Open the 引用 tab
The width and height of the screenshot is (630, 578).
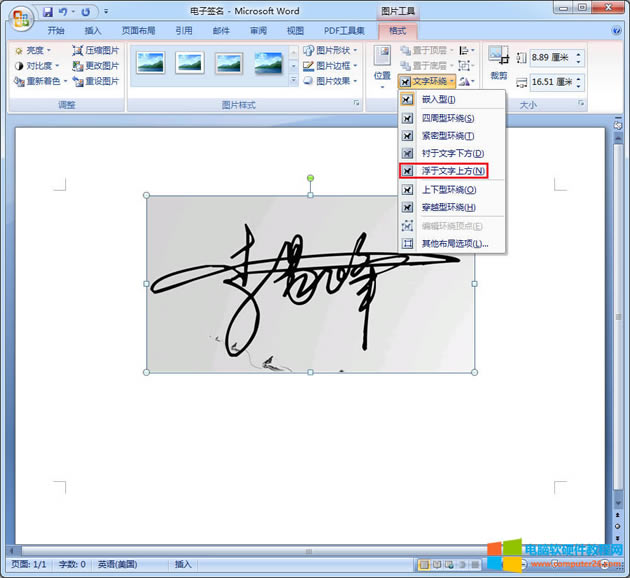(x=184, y=31)
